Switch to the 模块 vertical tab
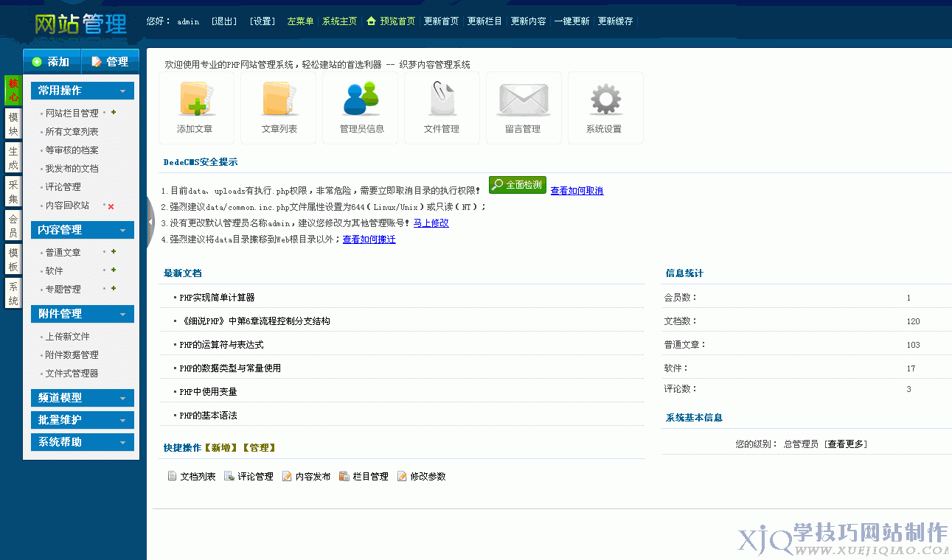The height and width of the screenshot is (560, 952). (13, 125)
